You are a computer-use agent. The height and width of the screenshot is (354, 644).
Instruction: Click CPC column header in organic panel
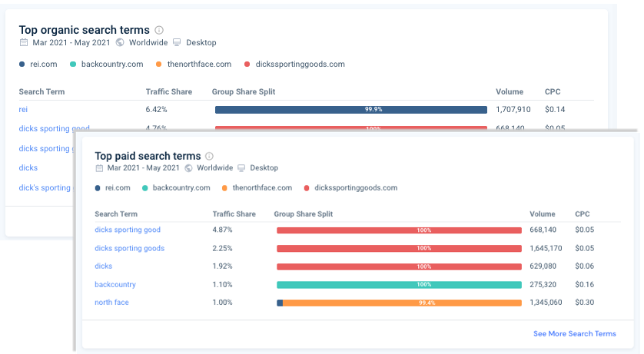click(553, 91)
